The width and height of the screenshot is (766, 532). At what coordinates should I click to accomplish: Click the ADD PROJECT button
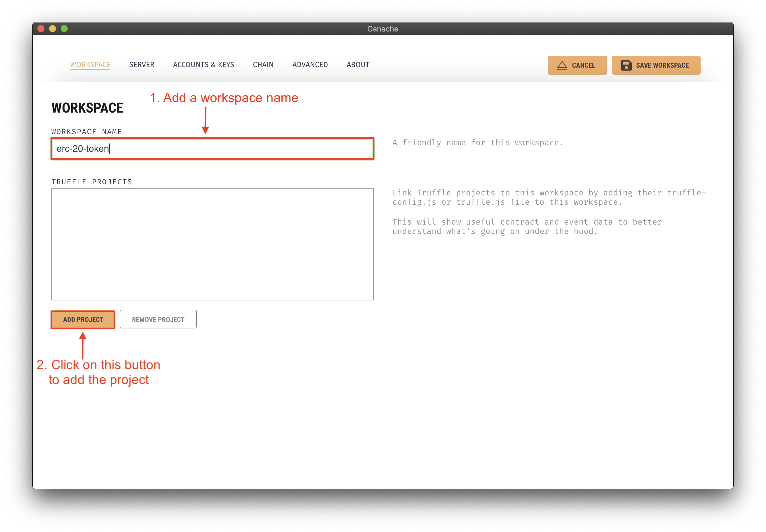click(x=83, y=319)
